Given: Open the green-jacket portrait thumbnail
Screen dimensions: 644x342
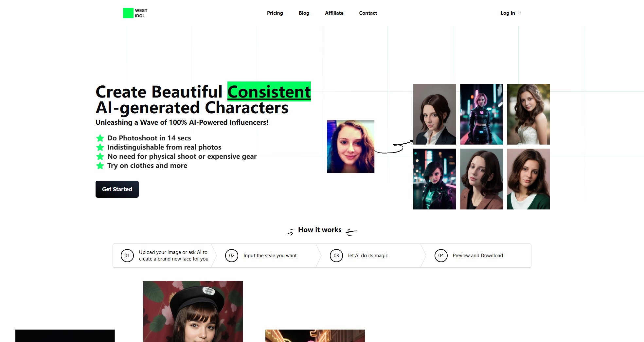Looking at the screenshot, I should pyautogui.click(x=528, y=179).
